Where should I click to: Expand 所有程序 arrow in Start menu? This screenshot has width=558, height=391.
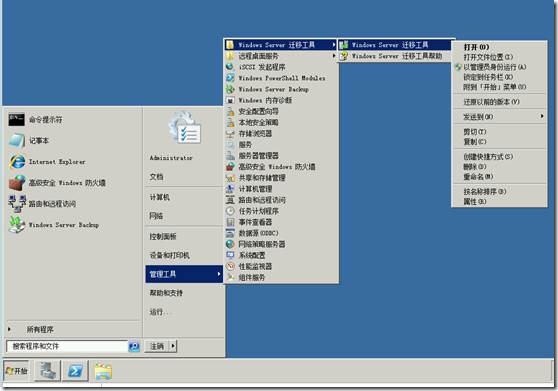9,329
